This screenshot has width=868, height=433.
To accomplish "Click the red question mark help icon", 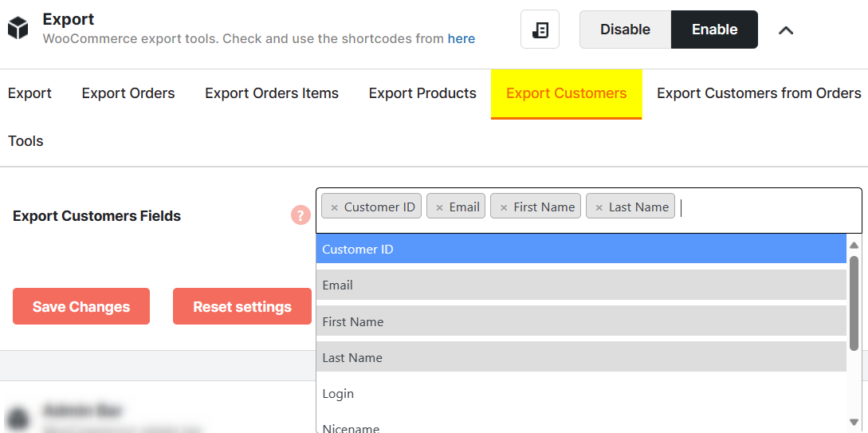I will (300, 215).
